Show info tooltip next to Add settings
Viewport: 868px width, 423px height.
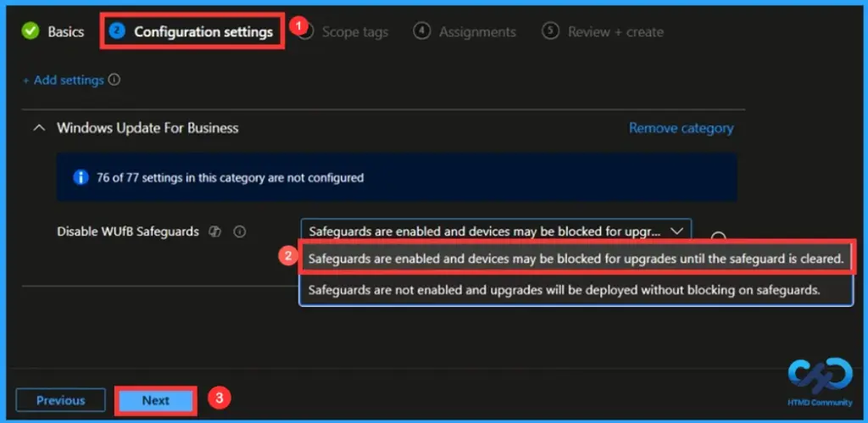click(114, 81)
